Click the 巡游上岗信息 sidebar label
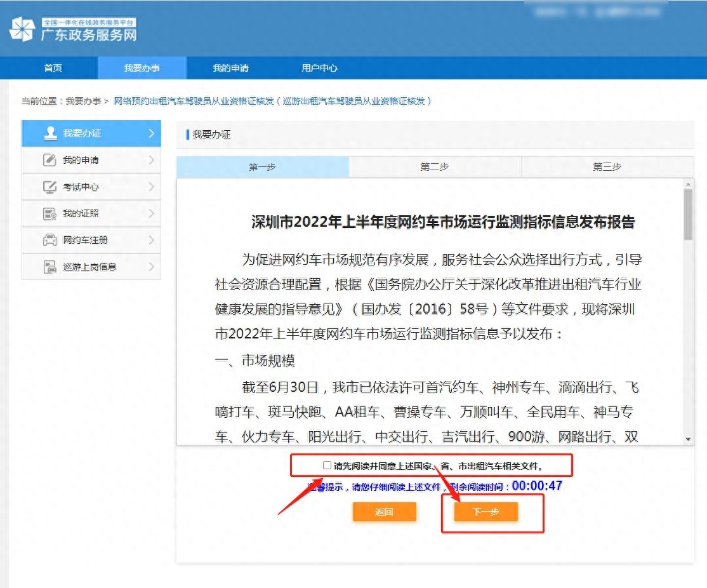Image resolution: width=707 pixels, height=588 pixels. [x=89, y=267]
